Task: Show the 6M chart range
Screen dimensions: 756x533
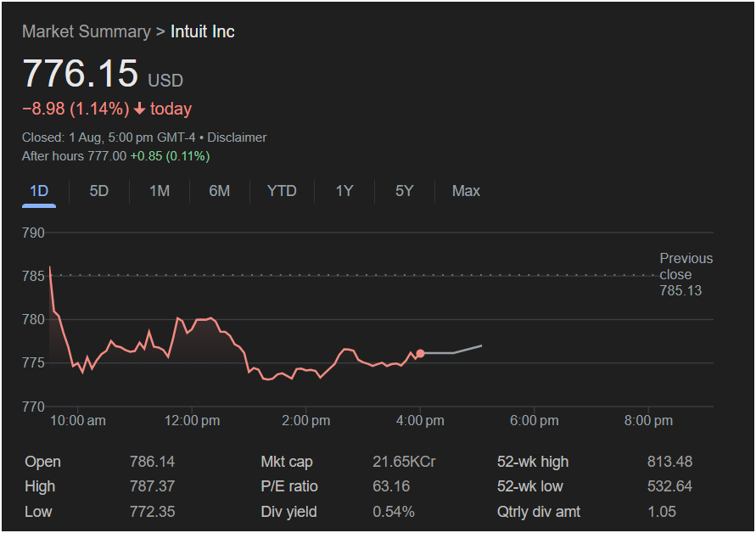Action: pyautogui.click(x=220, y=191)
